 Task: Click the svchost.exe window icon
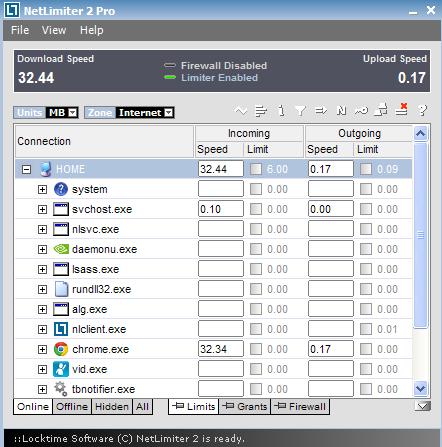61,209
